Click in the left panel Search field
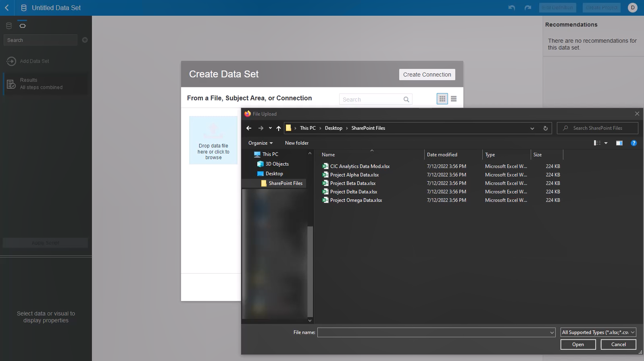Image resolution: width=644 pixels, height=361 pixels. [40, 40]
